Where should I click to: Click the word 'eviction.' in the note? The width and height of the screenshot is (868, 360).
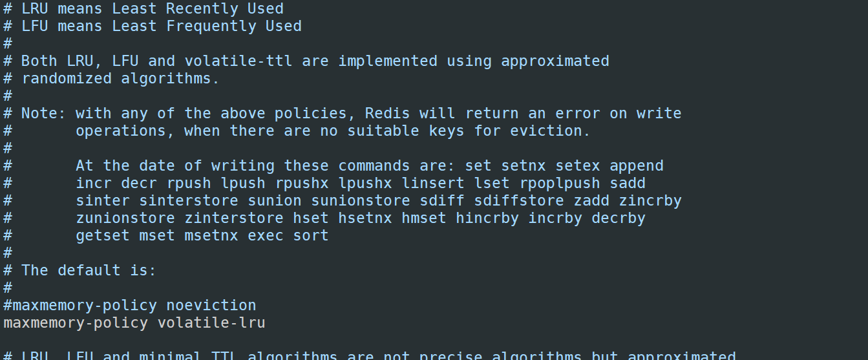click(550, 131)
